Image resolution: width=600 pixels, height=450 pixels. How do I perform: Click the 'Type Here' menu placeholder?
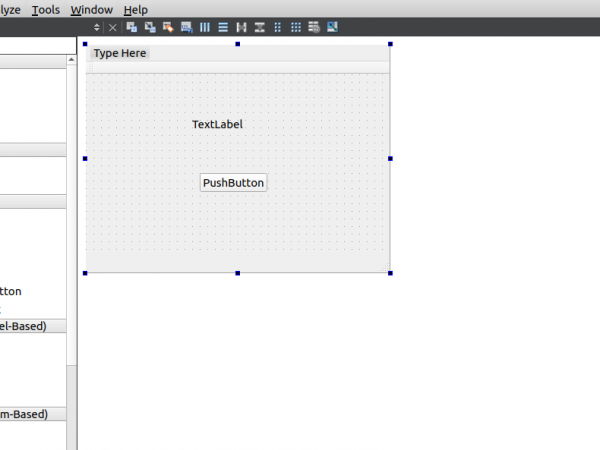(x=119, y=53)
